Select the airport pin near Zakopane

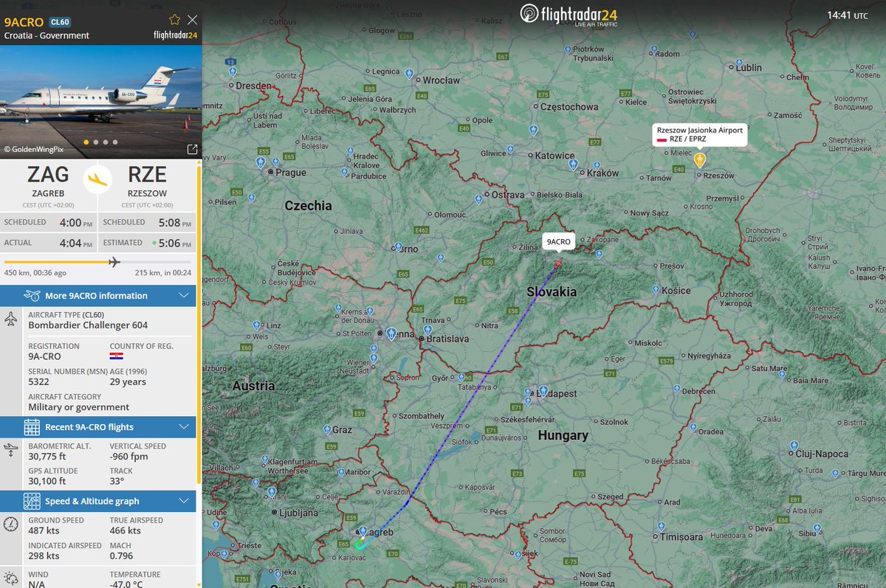(x=598, y=253)
